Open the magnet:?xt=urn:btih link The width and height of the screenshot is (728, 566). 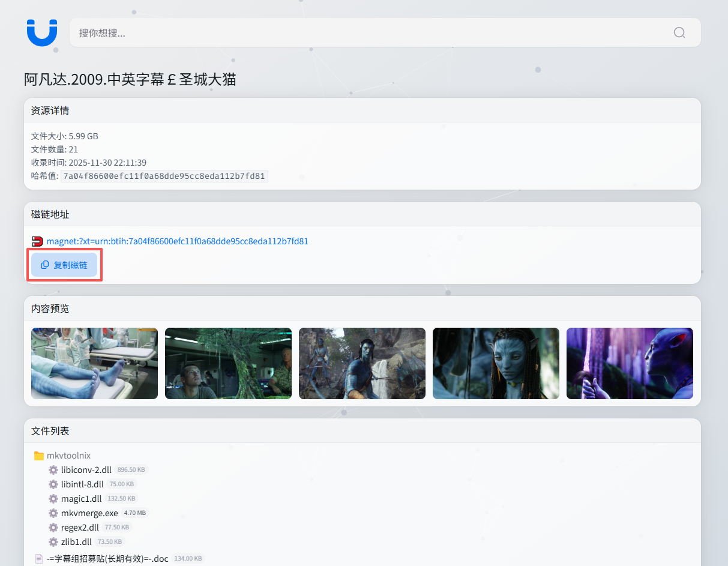pyautogui.click(x=178, y=241)
